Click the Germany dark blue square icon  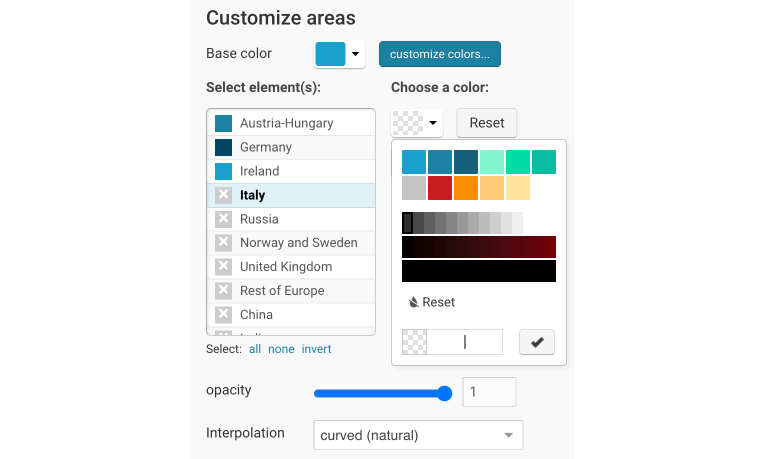[223, 147]
